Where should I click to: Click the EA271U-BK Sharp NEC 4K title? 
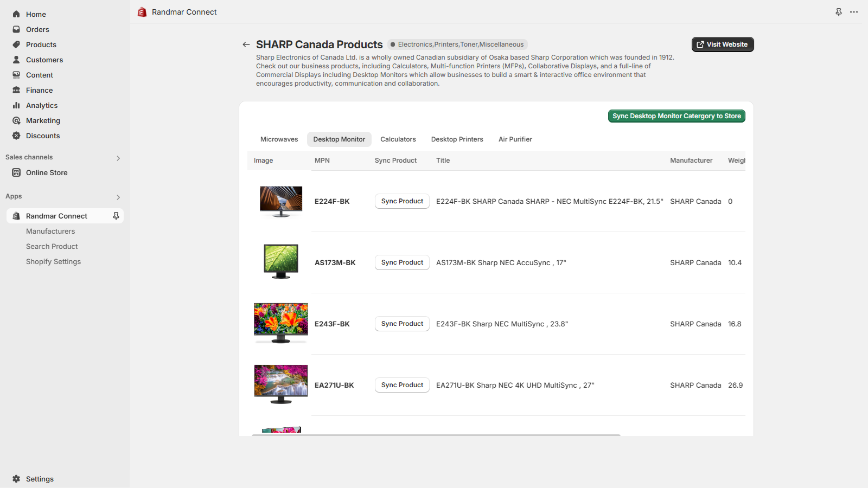point(515,385)
